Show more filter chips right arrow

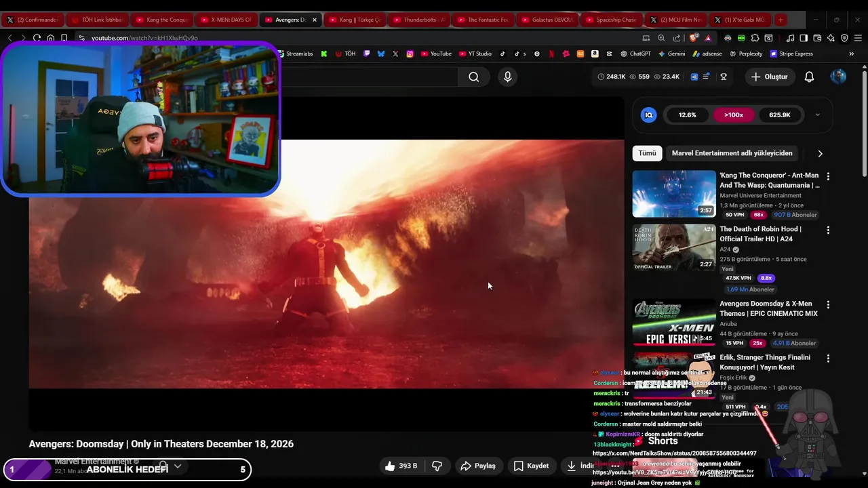820,153
